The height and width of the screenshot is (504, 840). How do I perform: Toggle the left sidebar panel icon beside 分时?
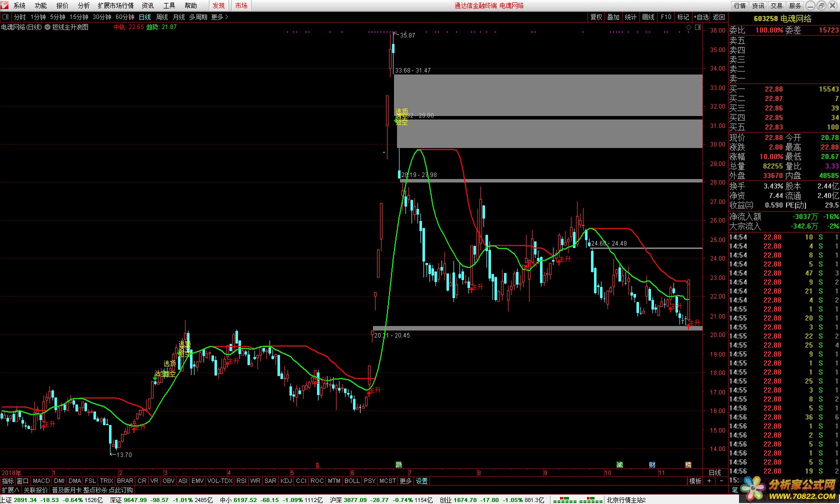[x=4, y=17]
